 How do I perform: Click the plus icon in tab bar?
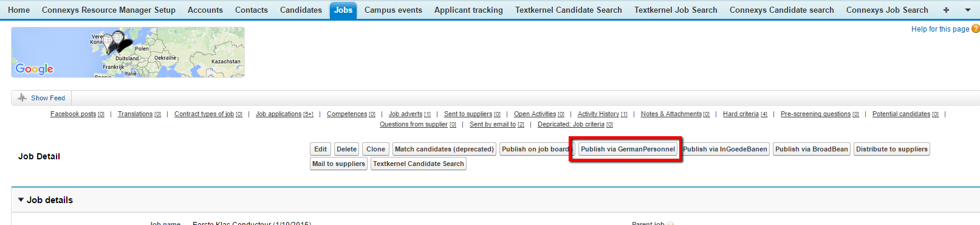coord(946,10)
